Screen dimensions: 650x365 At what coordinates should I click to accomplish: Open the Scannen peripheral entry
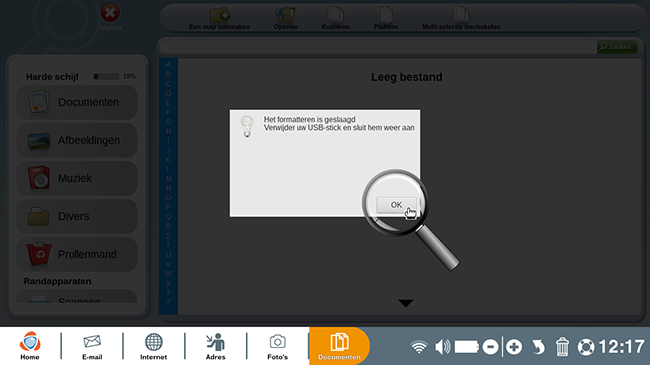(x=77, y=297)
